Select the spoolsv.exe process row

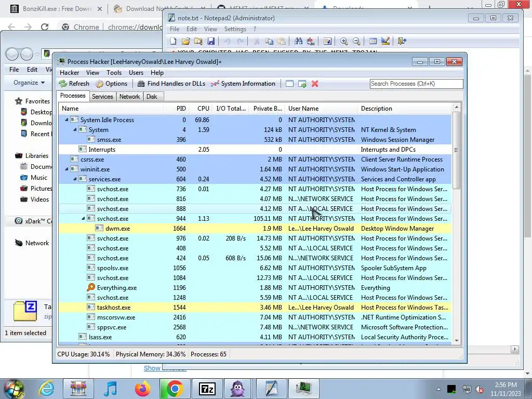(255, 268)
